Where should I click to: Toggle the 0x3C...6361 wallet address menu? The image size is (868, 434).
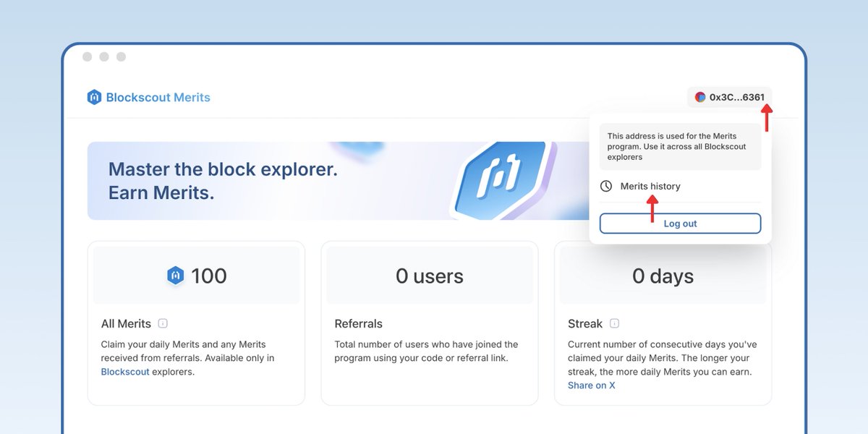point(730,97)
